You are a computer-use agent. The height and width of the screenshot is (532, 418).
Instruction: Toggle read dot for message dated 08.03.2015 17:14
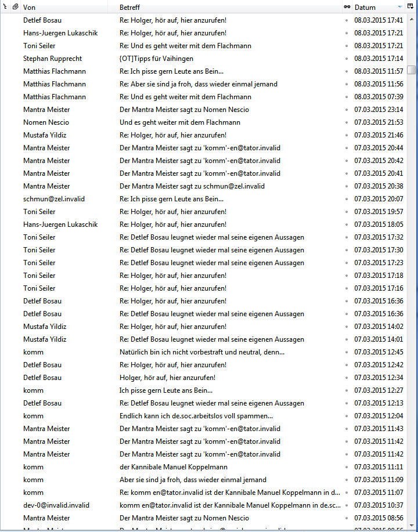[x=347, y=59]
